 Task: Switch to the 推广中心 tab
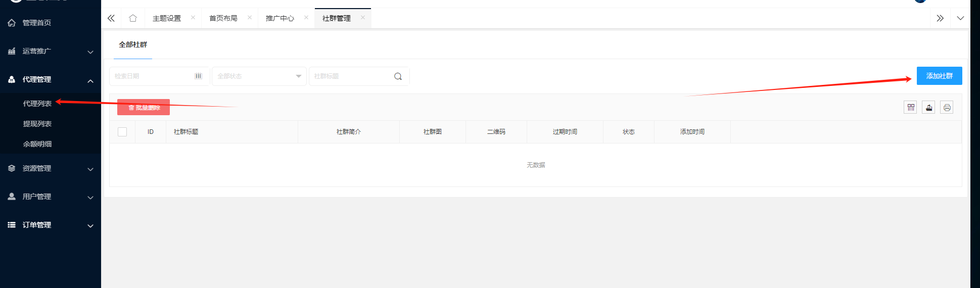pos(280,18)
